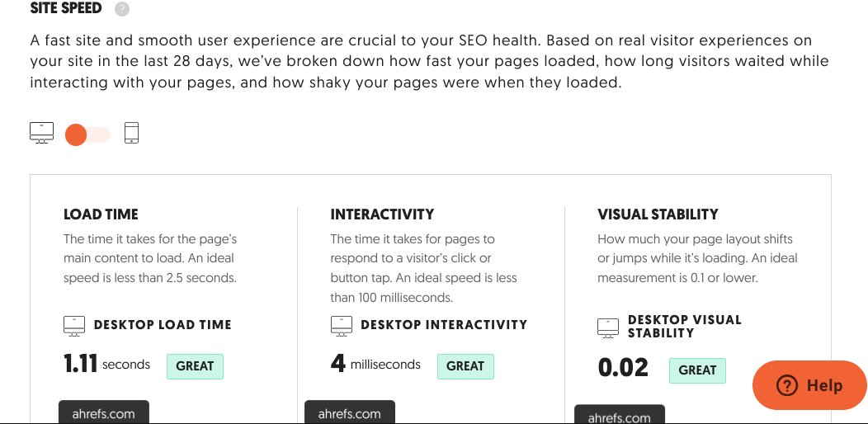Image resolution: width=868 pixels, height=424 pixels.
Task: Click the LOAD TIME section heading
Action: point(101,214)
